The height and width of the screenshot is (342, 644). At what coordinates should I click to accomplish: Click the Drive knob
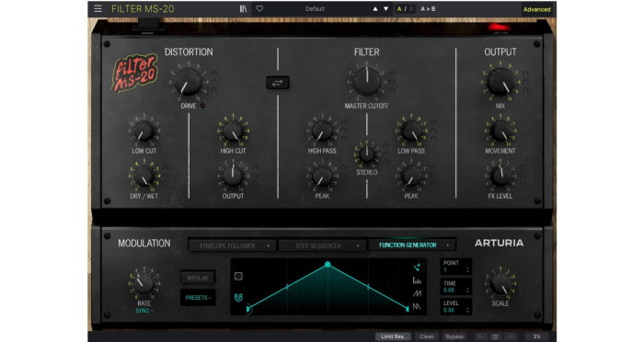pyautogui.click(x=188, y=81)
